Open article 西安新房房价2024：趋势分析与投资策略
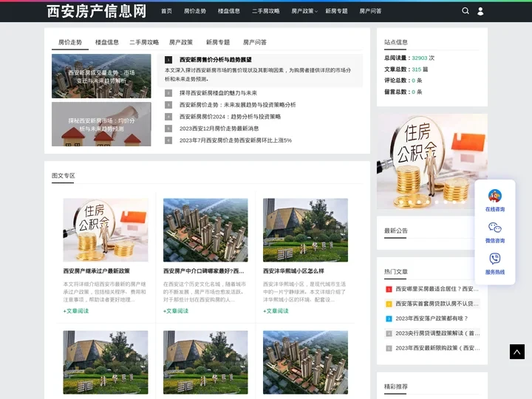 click(230, 117)
